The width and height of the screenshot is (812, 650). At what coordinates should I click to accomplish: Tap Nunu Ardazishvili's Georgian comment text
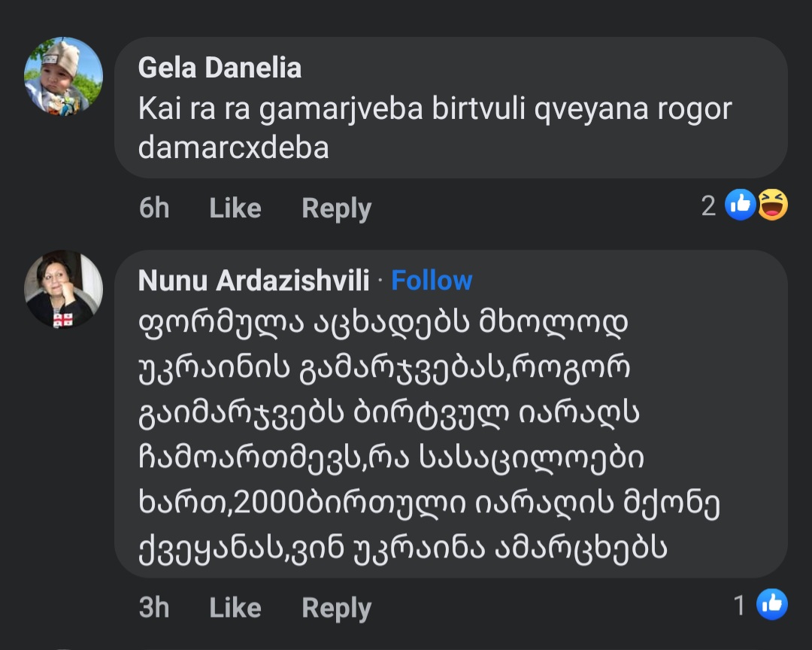coord(429,436)
